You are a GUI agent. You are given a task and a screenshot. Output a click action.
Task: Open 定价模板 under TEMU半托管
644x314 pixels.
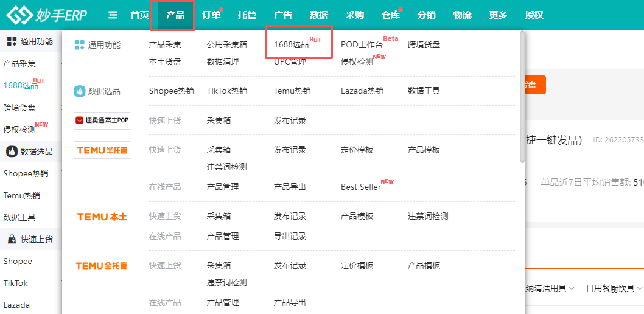[x=357, y=150]
